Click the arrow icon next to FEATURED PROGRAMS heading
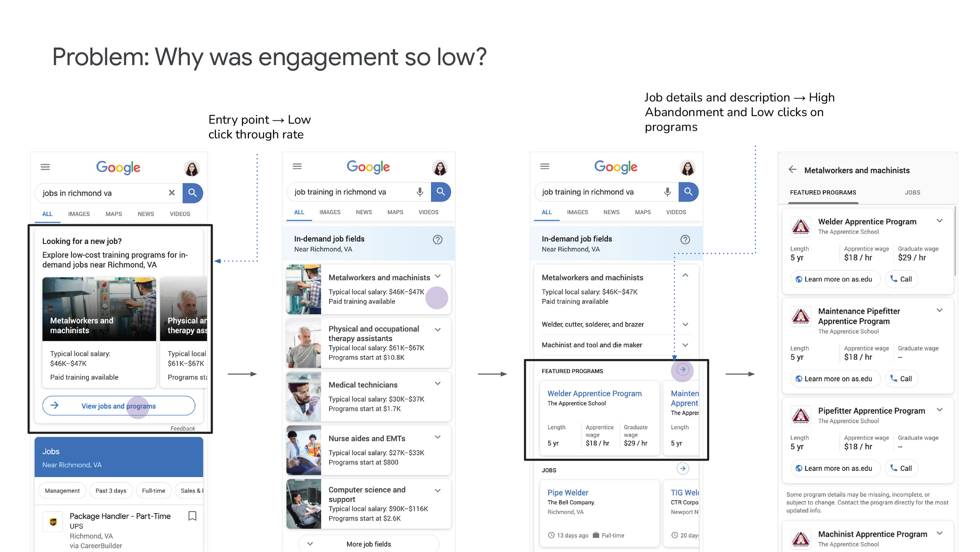980x552 pixels. pos(682,370)
